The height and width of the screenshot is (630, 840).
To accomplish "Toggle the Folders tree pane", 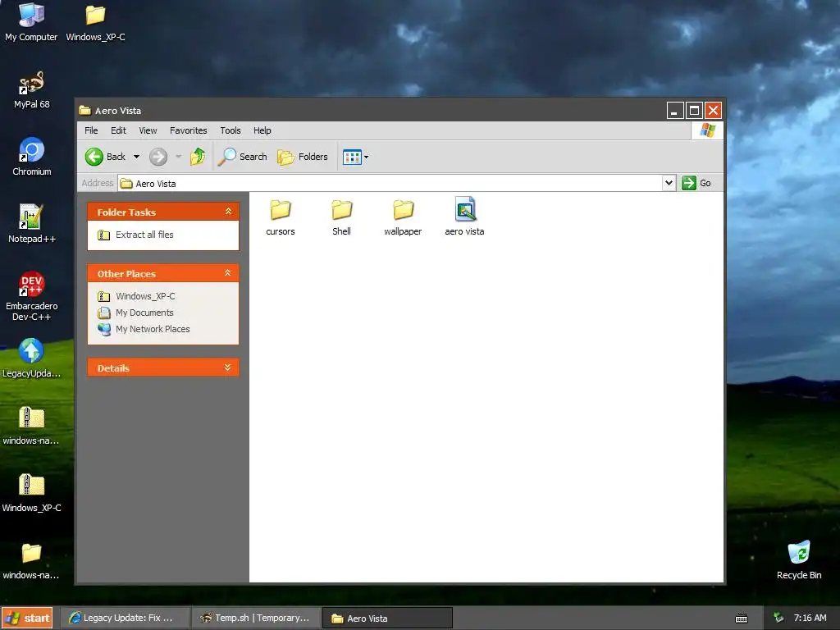I will click(303, 157).
